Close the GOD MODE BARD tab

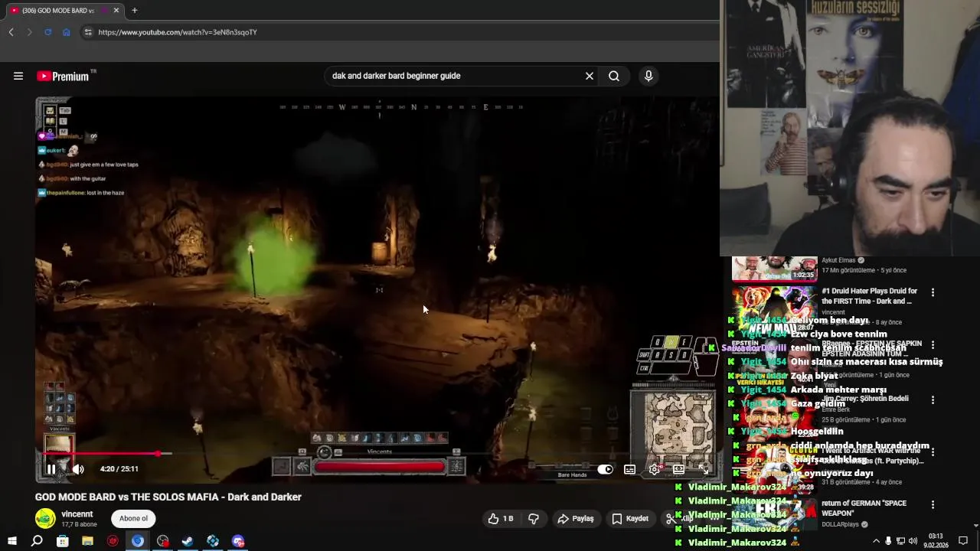coord(116,10)
